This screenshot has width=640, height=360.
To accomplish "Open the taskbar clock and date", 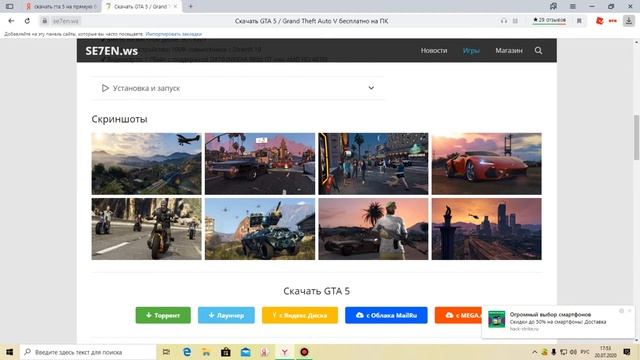I will (605, 352).
